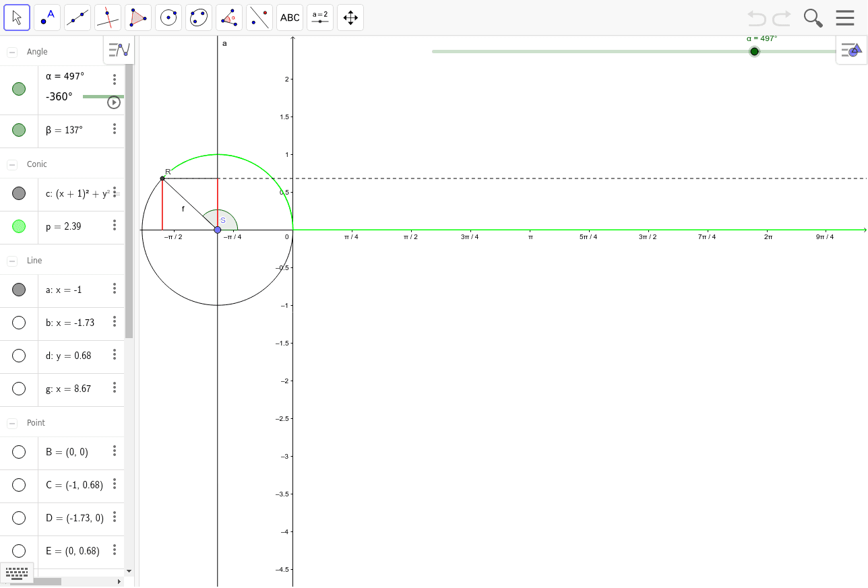Click the α = 497° slider handle

pyautogui.click(x=754, y=52)
